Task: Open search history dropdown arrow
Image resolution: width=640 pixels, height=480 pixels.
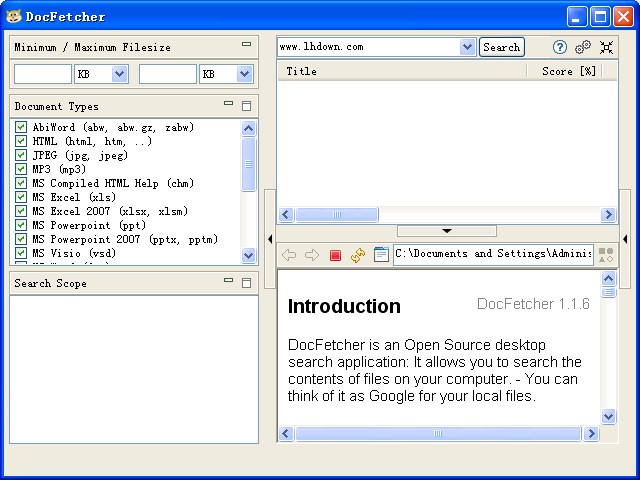Action: point(467,47)
